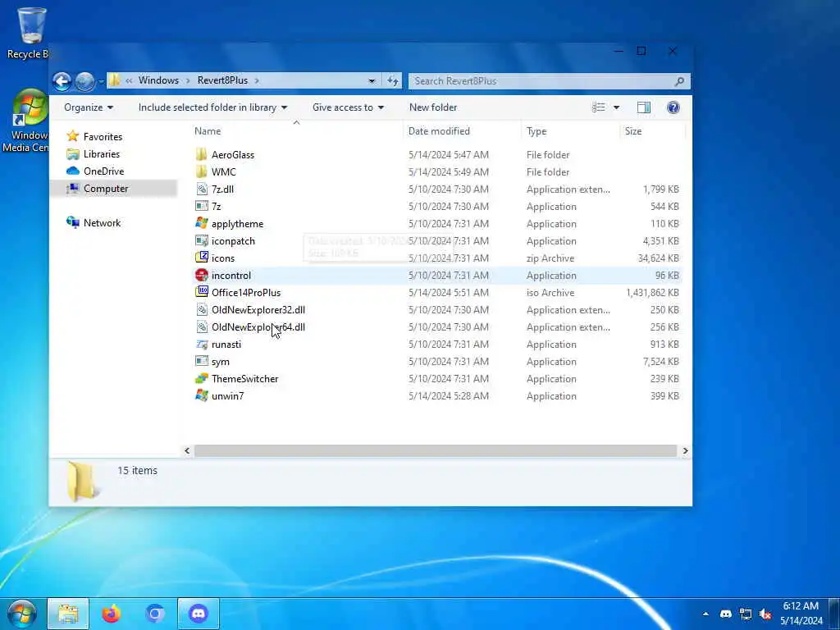Click the file name text ThemeSwitcher
The image size is (840, 630).
pyautogui.click(x=244, y=379)
